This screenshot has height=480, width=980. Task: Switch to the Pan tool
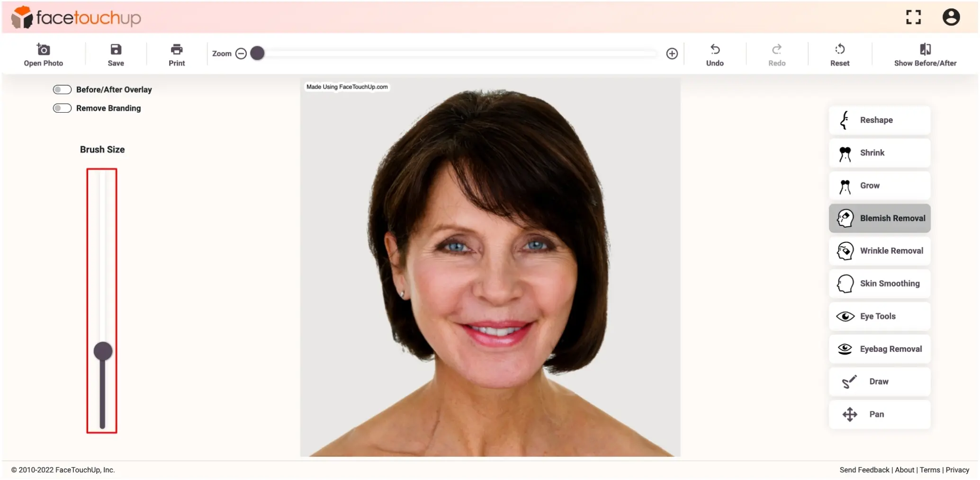click(x=879, y=414)
